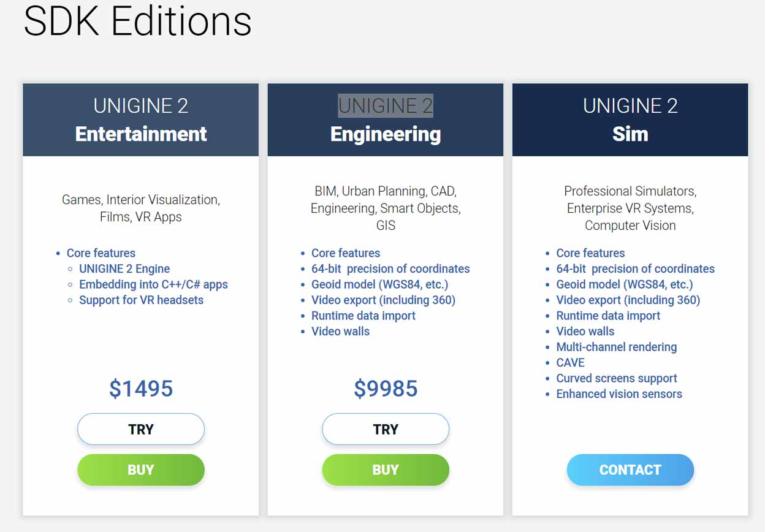The width and height of the screenshot is (765, 532).
Task: Click Engineering 64-bit precision of coordinates
Action: pos(390,269)
